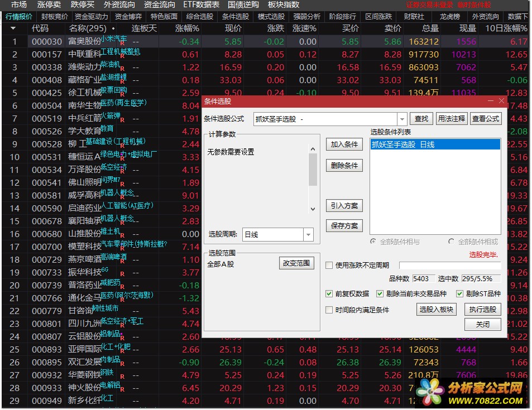
Task: Sort by the 10日涨幅% column header
Action: click(x=506, y=28)
